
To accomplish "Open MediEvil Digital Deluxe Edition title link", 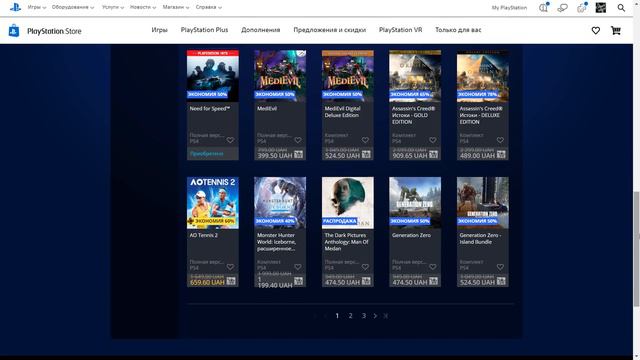I will coord(342,112).
